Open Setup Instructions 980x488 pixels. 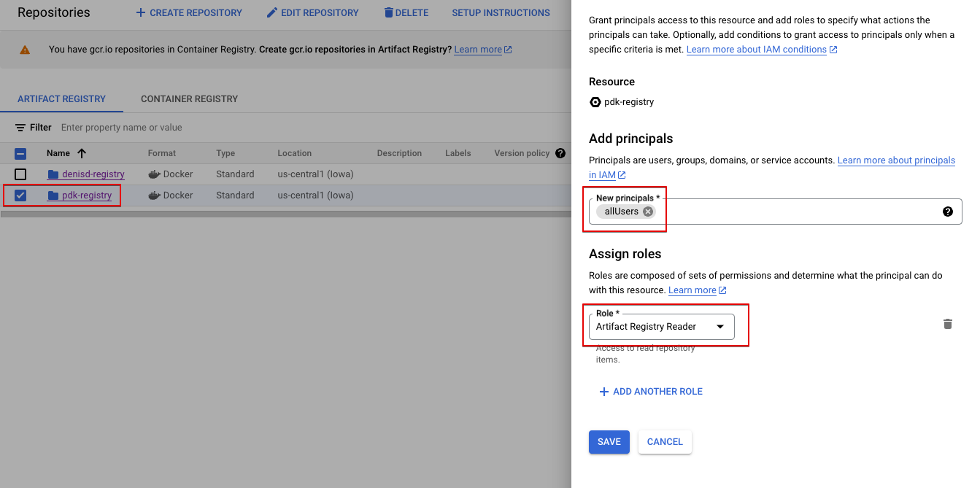(x=501, y=12)
